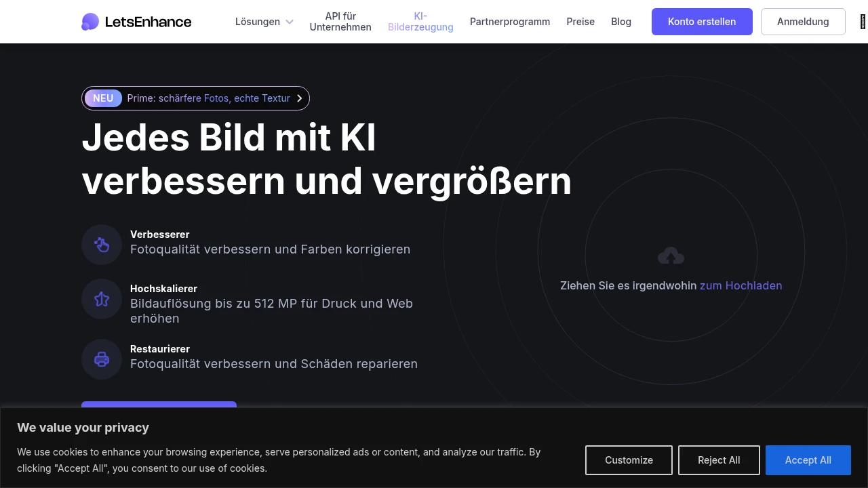Accept all cookies
Viewport: 868px width, 488px height.
click(808, 460)
